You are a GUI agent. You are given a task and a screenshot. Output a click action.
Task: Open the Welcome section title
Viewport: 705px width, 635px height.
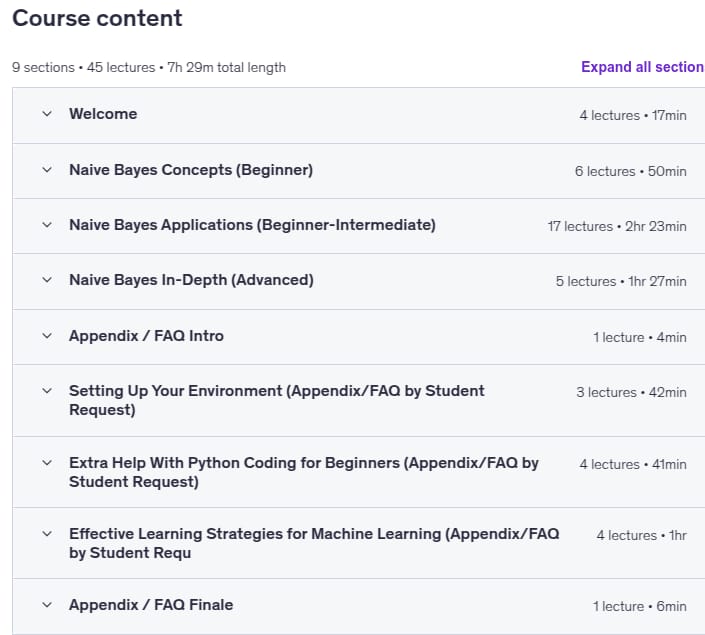point(103,114)
